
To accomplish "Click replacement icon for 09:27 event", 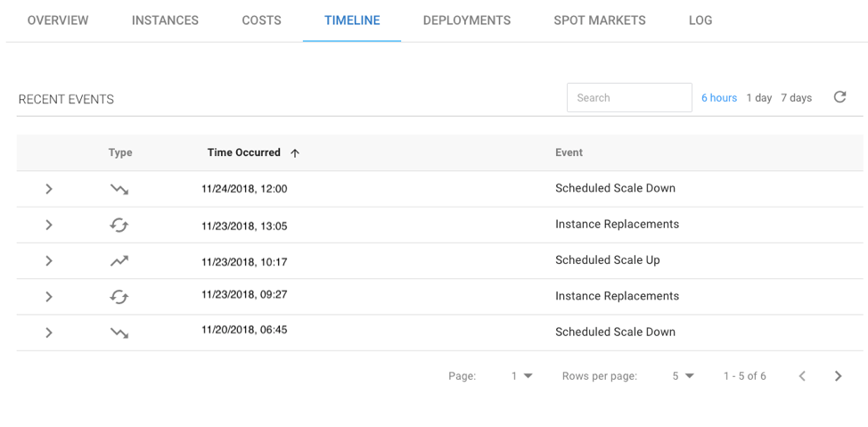I will tap(119, 298).
